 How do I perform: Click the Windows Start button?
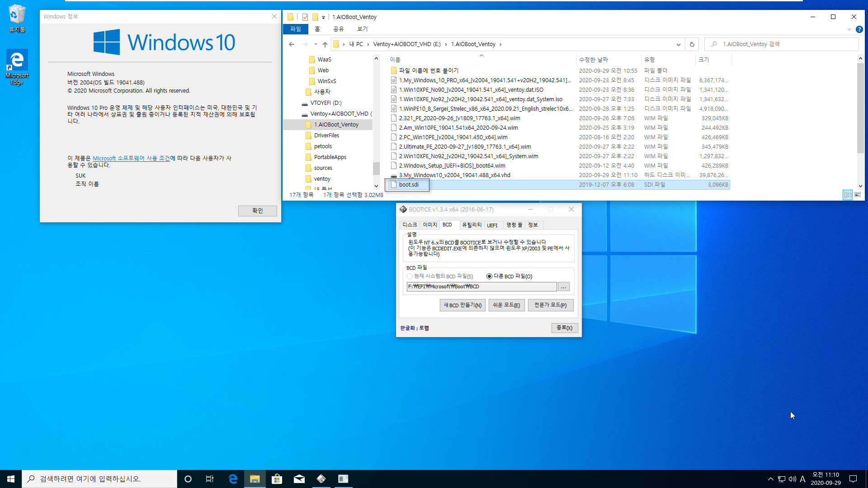click(x=11, y=479)
